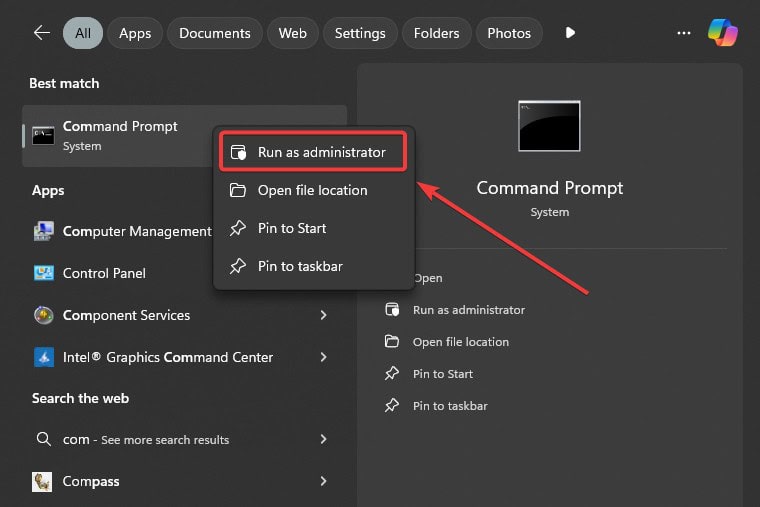Viewport: 760px width, 507px height.
Task: Click large Command Prompt preview thumbnail
Action: pos(549,126)
